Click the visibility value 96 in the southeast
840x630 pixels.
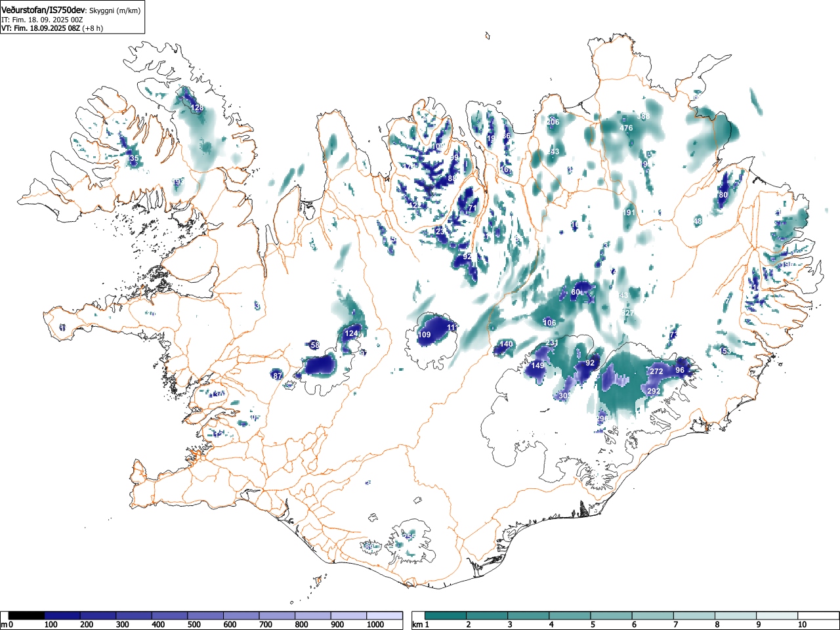pyautogui.click(x=680, y=370)
